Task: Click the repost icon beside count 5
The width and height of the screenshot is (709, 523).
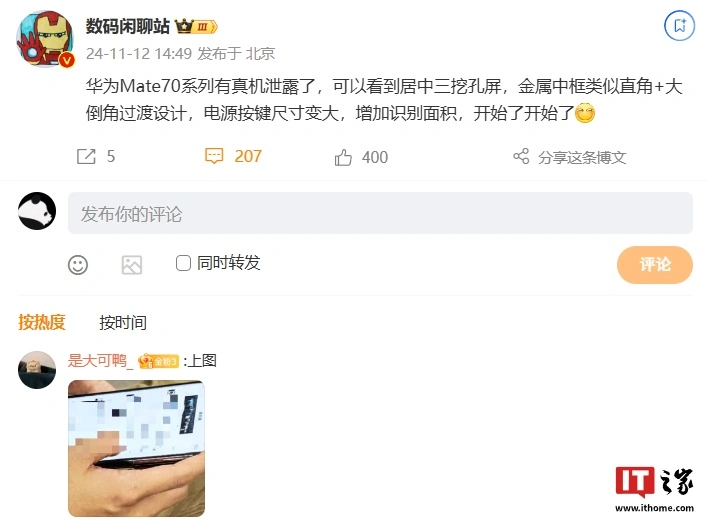Action: [x=86, y=156]
